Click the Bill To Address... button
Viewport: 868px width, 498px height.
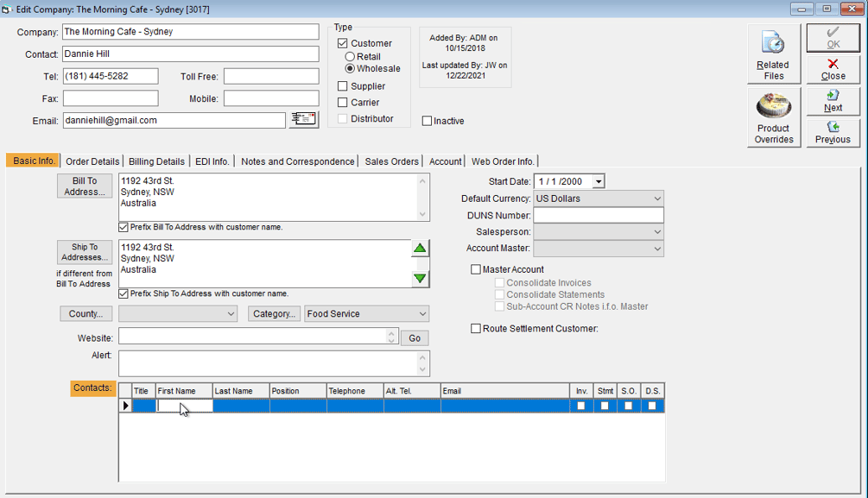tap(85, 186)
